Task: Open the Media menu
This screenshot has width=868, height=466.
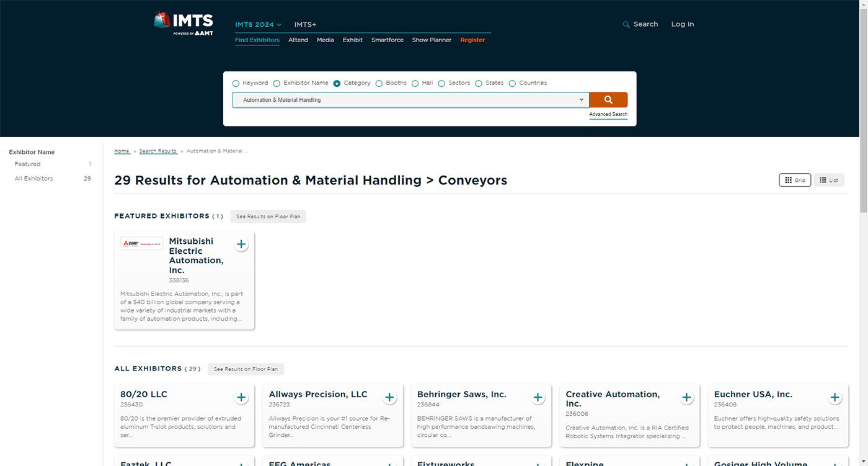Action: click(x=325, y=40)
